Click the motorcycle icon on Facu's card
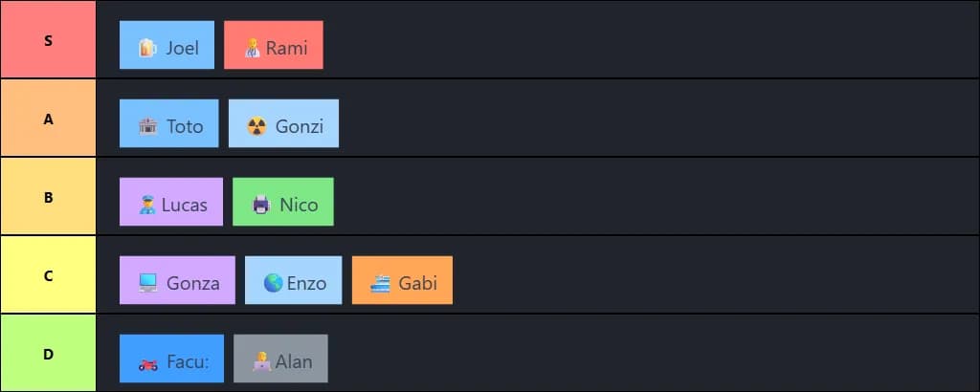Viewport: 980px width, 392px height. 148,362
